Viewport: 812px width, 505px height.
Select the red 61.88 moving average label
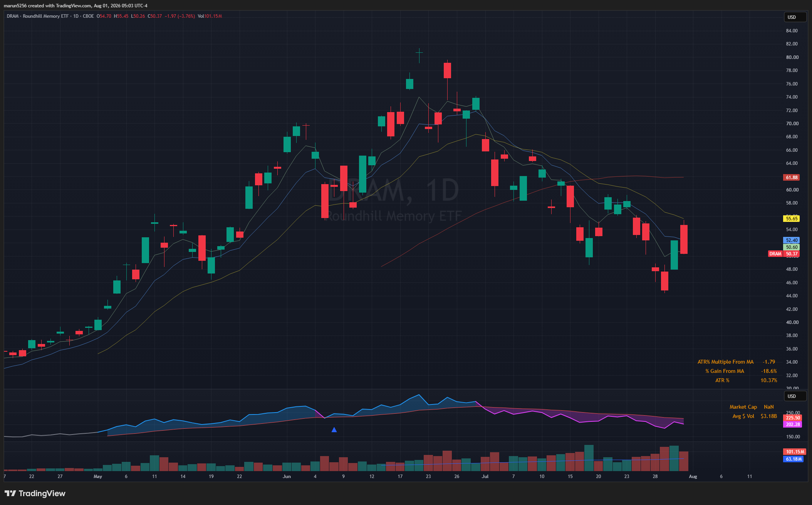(x=791, y=178)
